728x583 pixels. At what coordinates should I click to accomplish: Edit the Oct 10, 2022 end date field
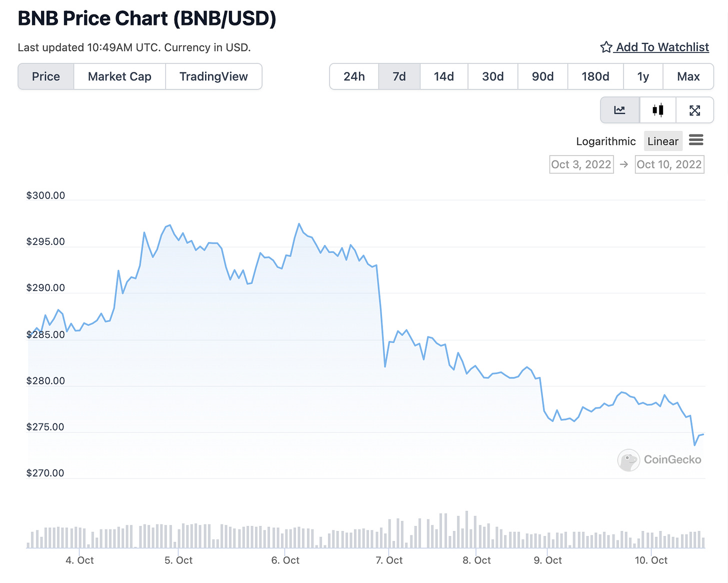pyautogui.click(x=669, y=164)
